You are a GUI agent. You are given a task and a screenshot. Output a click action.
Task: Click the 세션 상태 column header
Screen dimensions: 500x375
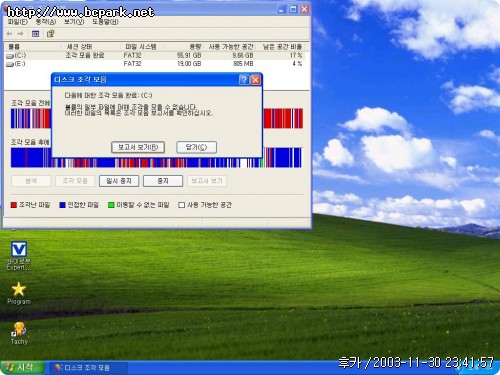coord(91,47)
